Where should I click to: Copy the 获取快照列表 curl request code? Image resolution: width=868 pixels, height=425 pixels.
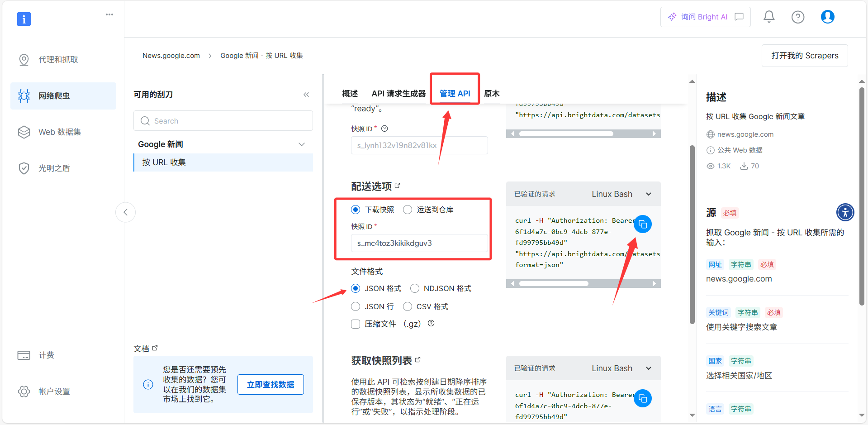pyautogui.click(x=643, y=399)
